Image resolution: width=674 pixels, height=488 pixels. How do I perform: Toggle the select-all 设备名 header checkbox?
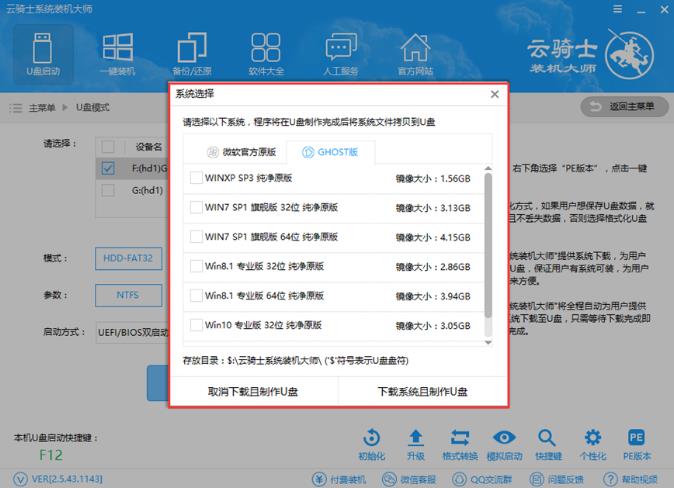(x=108, y=147)
